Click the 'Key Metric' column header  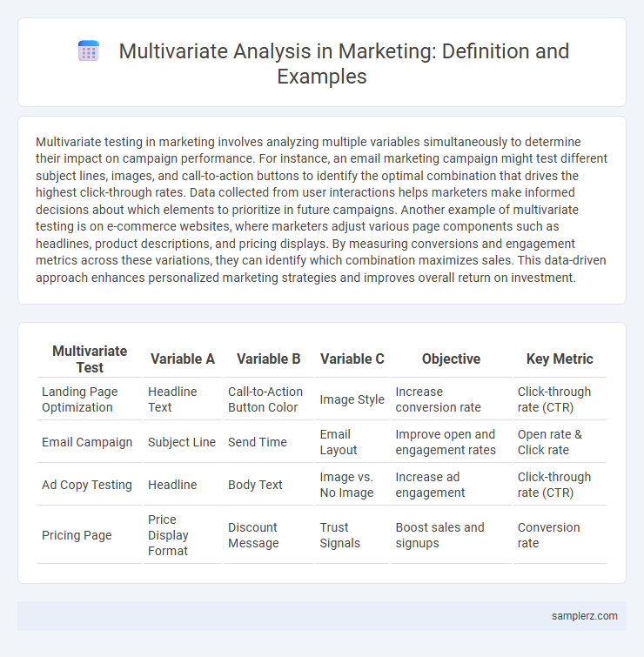(560, 359)
